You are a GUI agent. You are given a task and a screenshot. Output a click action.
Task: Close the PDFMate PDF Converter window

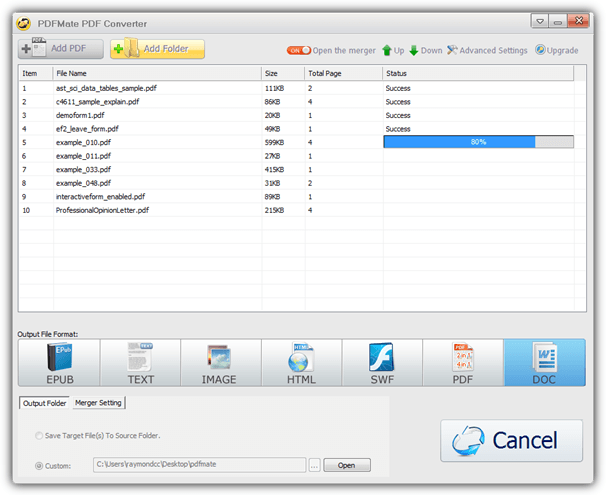[x=579, y=20]
